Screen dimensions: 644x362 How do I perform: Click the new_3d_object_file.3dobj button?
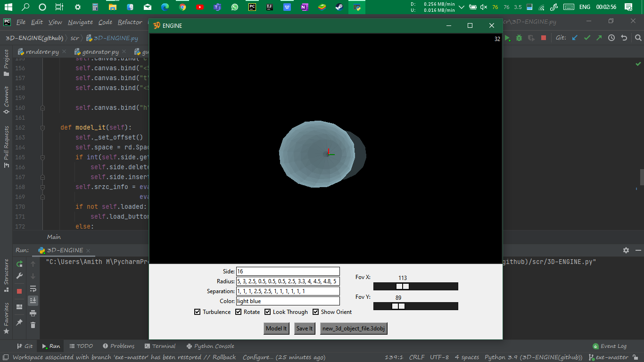354,329
